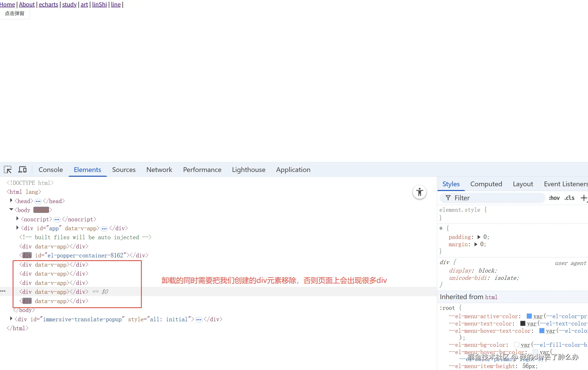Toggle the .cls element classes panel
Image resolution: width=588 pixels, height=370 pixels.
(569, 198)
